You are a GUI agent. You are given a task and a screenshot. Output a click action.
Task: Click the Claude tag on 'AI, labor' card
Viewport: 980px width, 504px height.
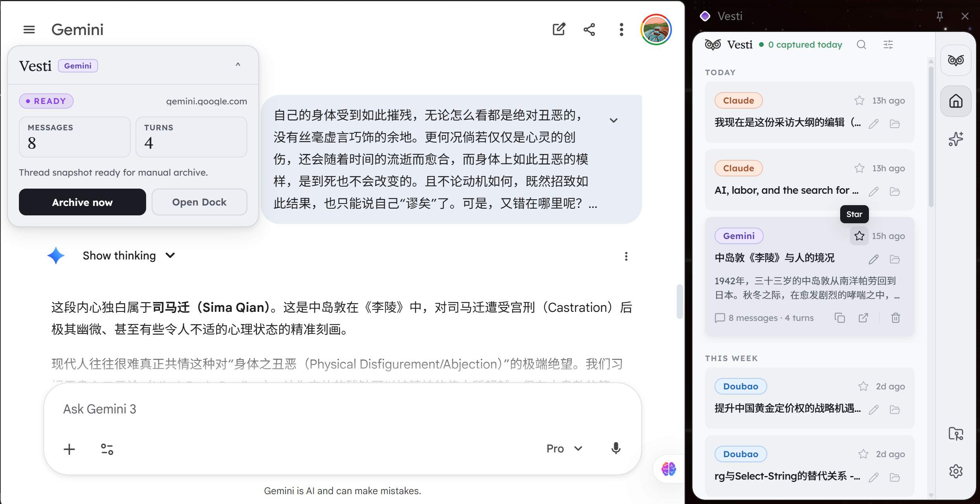pyautogui.click(x=739, y=168)
